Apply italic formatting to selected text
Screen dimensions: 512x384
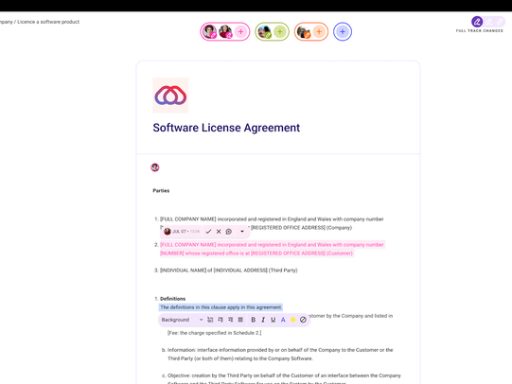(x=263, y=320)
